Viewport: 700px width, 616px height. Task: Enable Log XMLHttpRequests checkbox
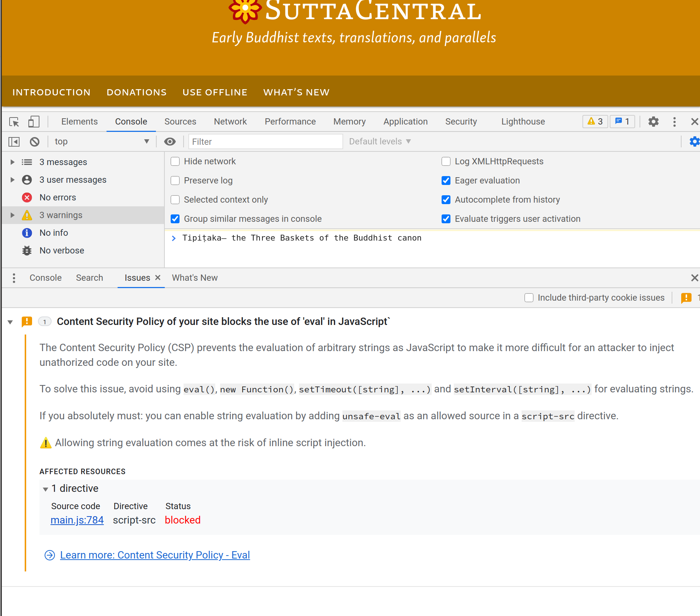(x=446, y=161)
